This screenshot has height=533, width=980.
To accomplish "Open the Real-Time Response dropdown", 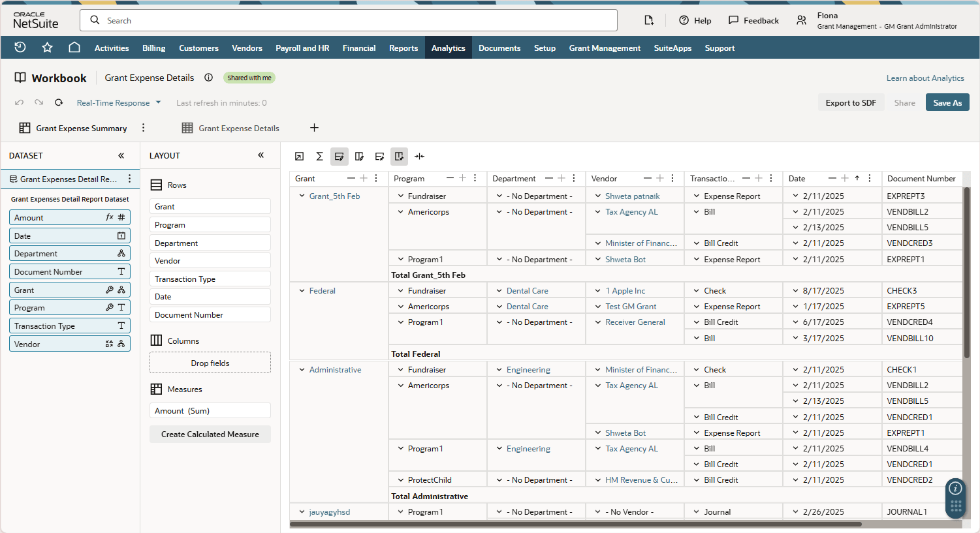I will click(x=119, y=102).
